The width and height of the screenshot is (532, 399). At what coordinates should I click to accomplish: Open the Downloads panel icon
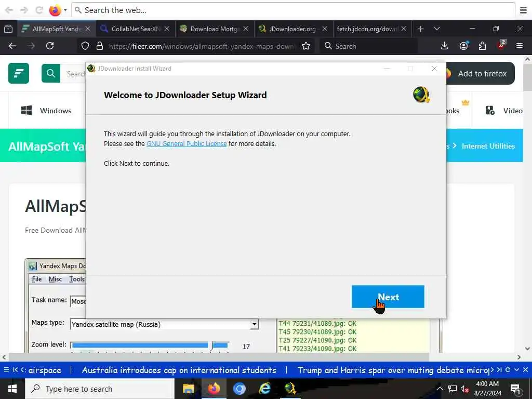445,46
